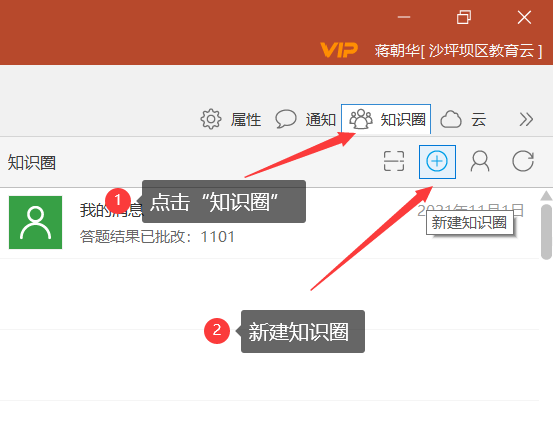Restore down the window
553x444 pixels.
pos(464,17)
